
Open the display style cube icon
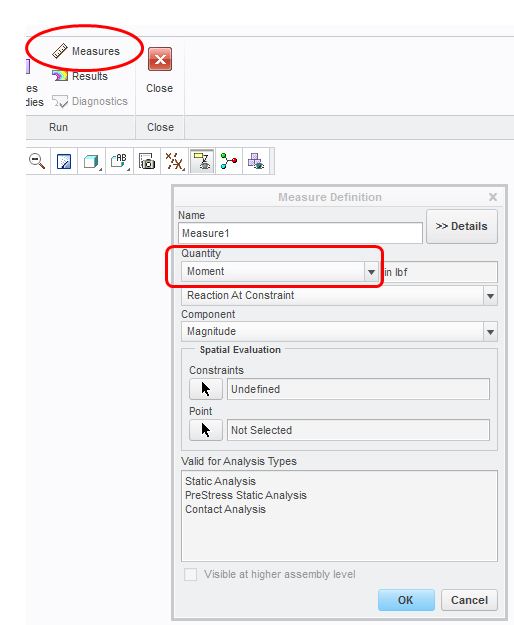click(91, 161)
